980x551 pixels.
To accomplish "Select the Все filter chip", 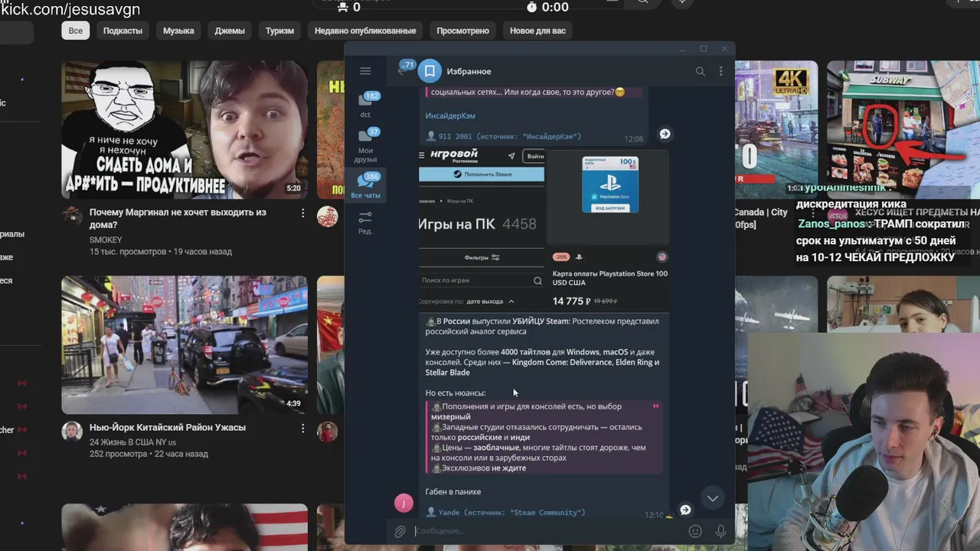I will click(x=76, y=31).
